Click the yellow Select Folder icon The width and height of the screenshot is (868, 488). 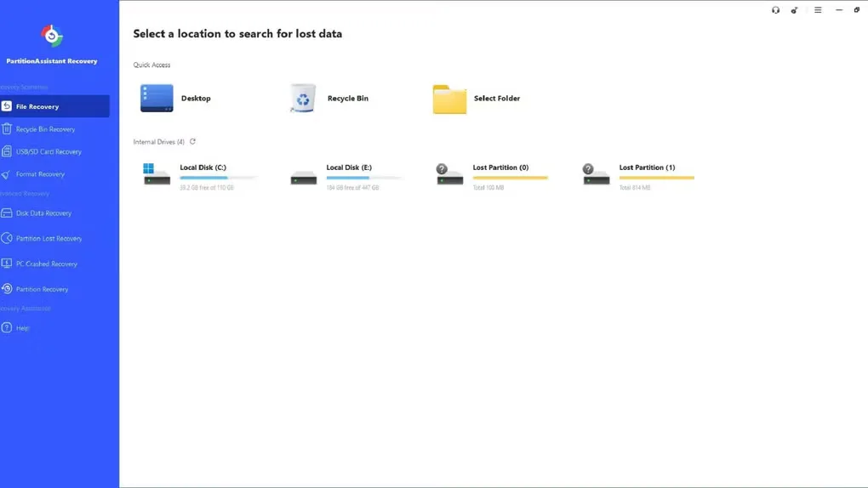point(449,99)
